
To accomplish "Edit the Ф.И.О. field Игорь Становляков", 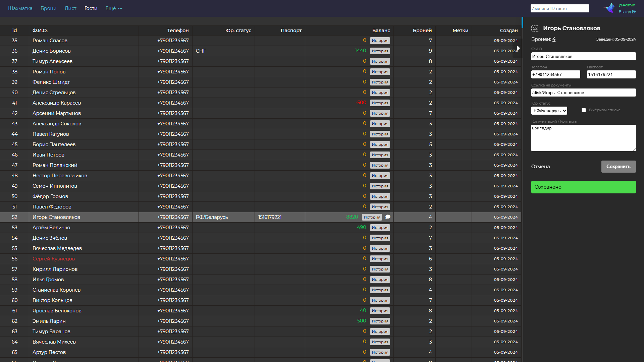I will [584, 56].
